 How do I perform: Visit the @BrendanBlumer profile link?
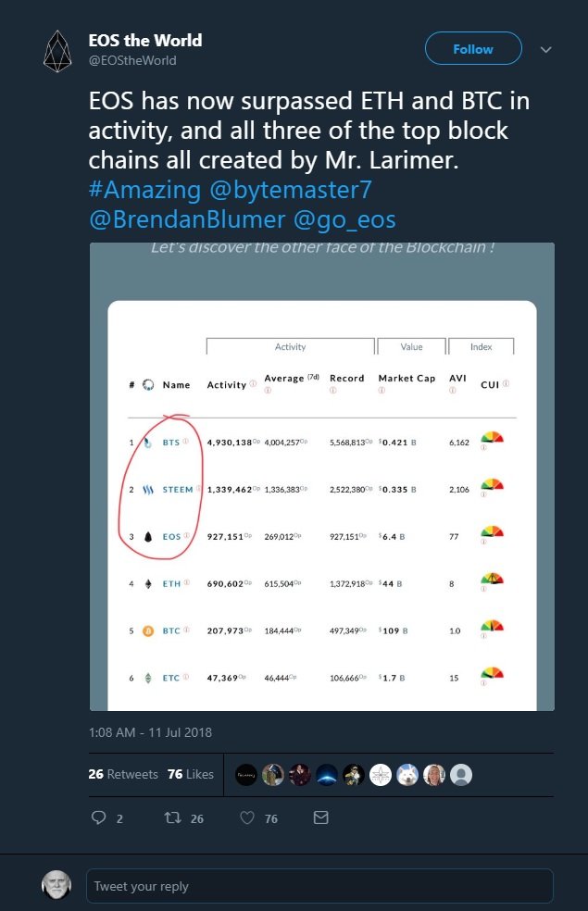[x=187, y=219]
